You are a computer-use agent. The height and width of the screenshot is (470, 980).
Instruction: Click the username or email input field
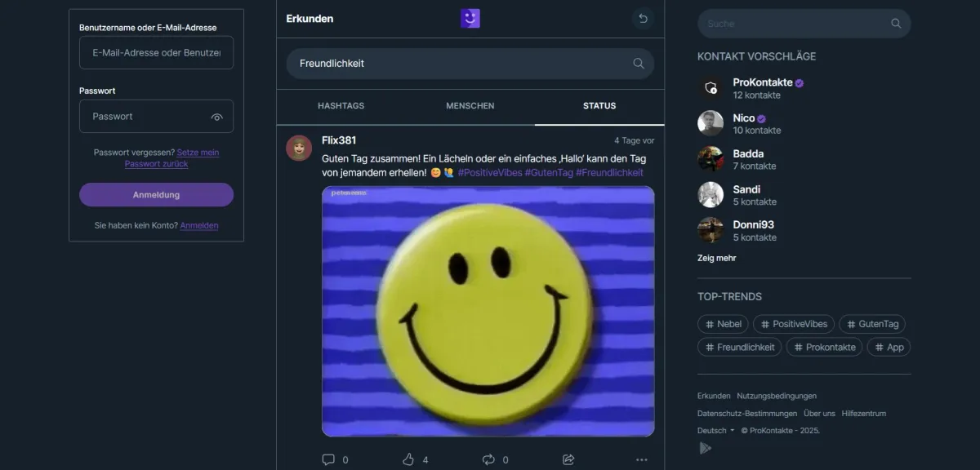click(x=156, y=53)
